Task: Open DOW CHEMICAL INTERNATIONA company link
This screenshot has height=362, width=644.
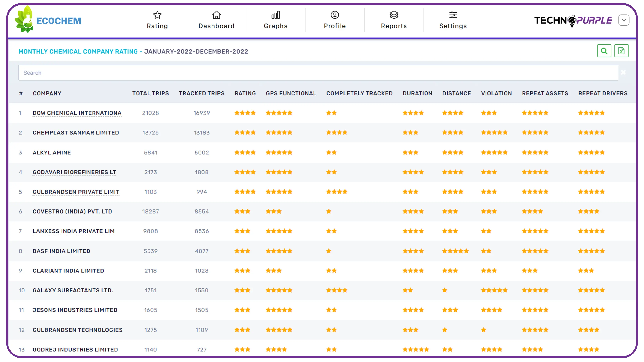Action: [x=77, y=113]
